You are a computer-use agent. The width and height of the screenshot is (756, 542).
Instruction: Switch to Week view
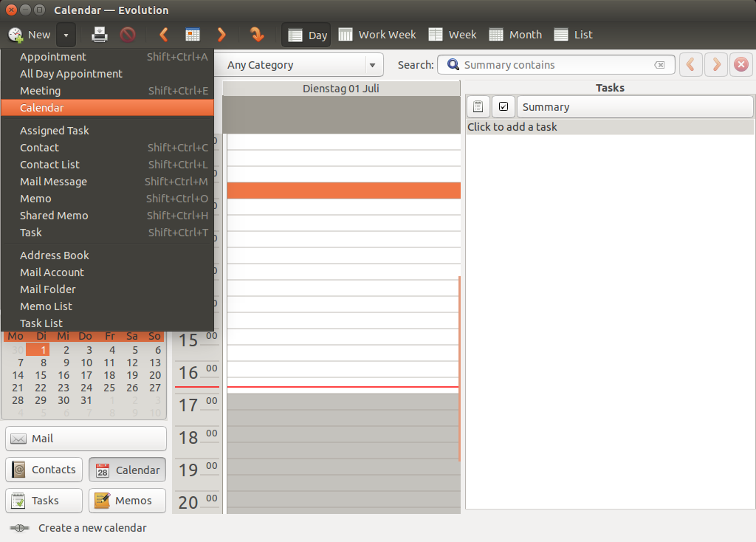[x=453, y=35]
